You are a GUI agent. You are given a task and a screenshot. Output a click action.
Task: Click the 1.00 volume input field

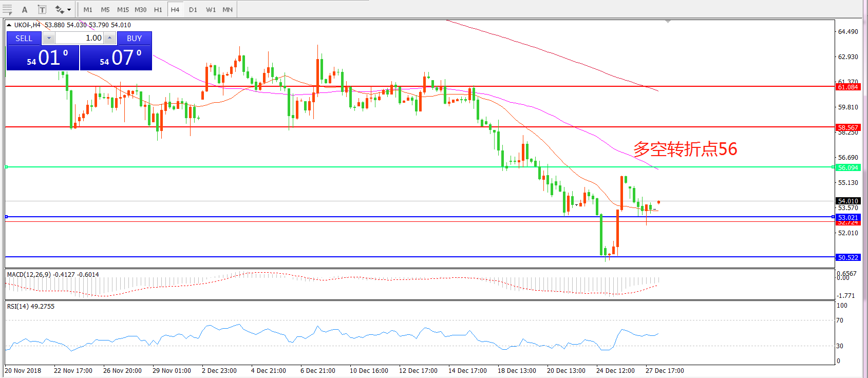tap(80, 38)
